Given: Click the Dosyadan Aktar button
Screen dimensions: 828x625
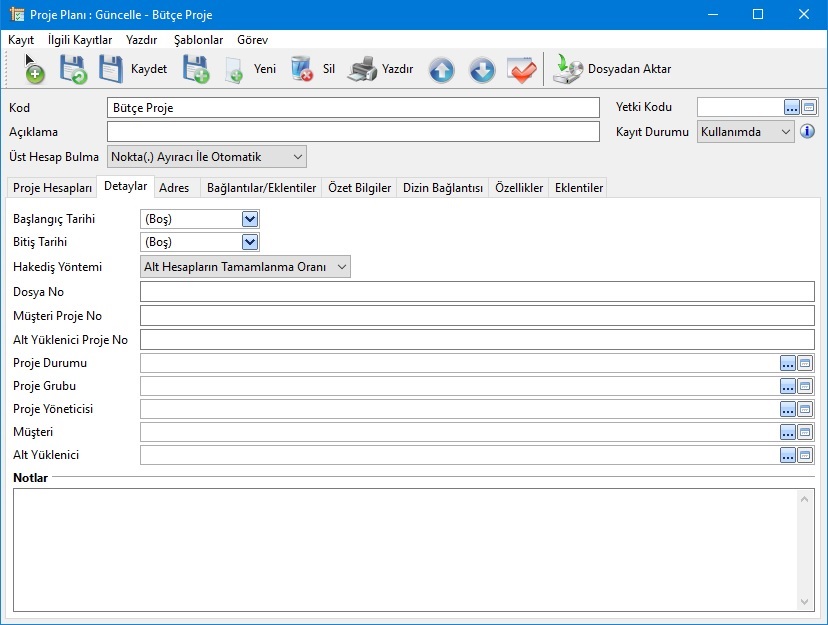Looking at the screenshot, I should coord(613,69).
